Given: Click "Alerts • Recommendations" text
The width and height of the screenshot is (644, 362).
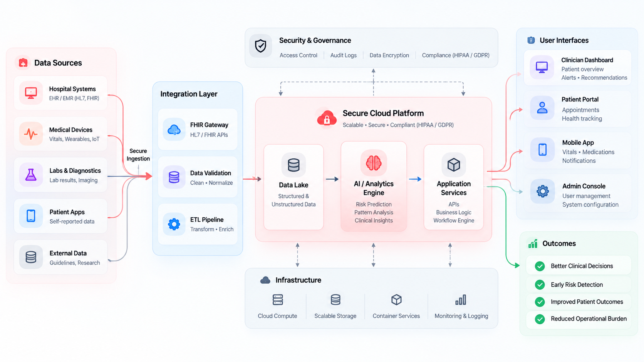Looking at the screenshot, I should [594, 78].
